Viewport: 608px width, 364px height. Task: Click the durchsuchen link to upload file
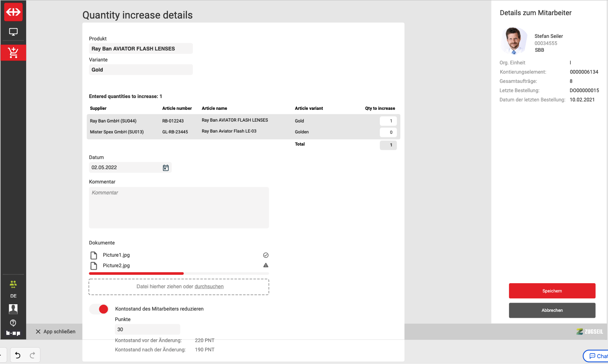(209, 287)
